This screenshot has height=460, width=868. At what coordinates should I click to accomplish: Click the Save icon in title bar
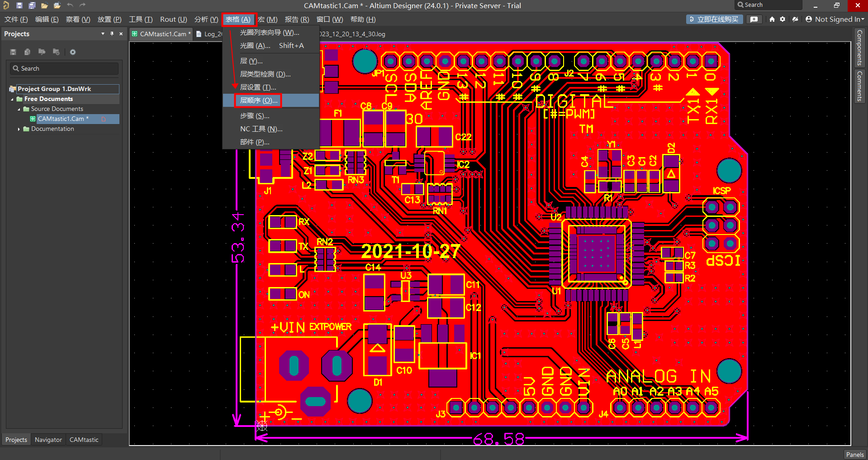19,5
